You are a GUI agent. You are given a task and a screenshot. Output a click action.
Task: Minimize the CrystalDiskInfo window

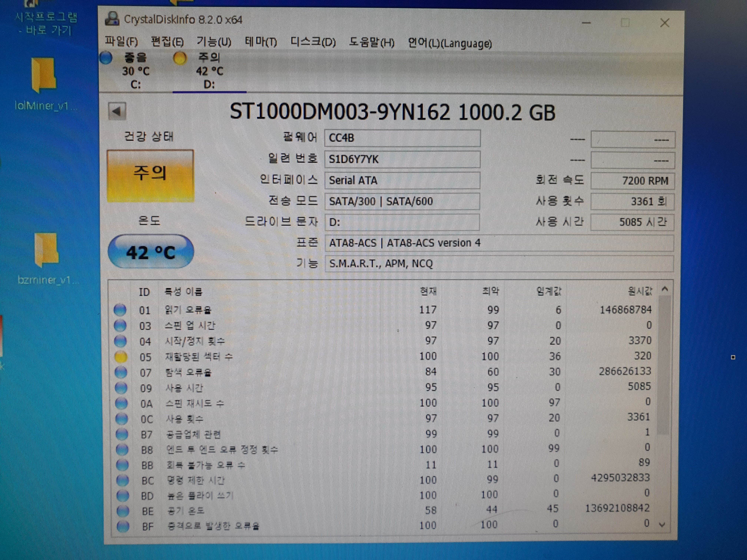click(586, 23)
